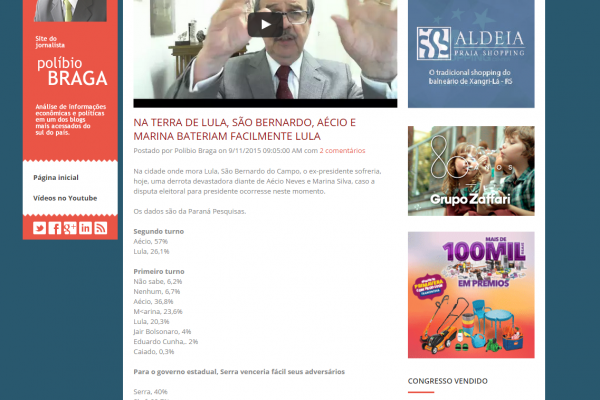The height and width of the screenshot is (400, 600).
Task: Click the journalist photo in the sidebar
Action: point(70,10)
